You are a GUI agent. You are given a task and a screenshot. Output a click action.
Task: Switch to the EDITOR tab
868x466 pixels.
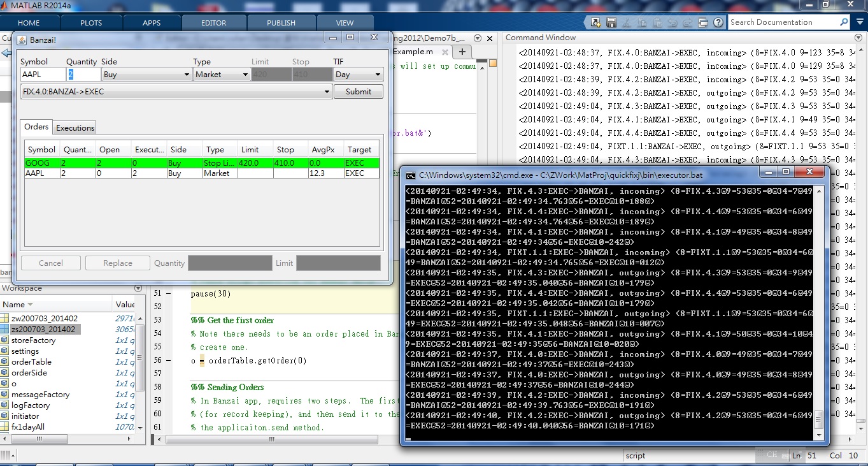[214, 23]
